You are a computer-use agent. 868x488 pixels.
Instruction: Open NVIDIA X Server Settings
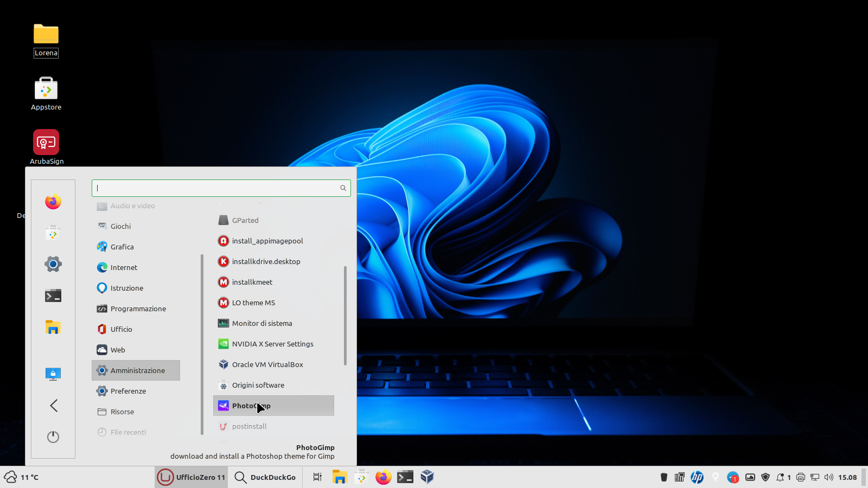273,344
